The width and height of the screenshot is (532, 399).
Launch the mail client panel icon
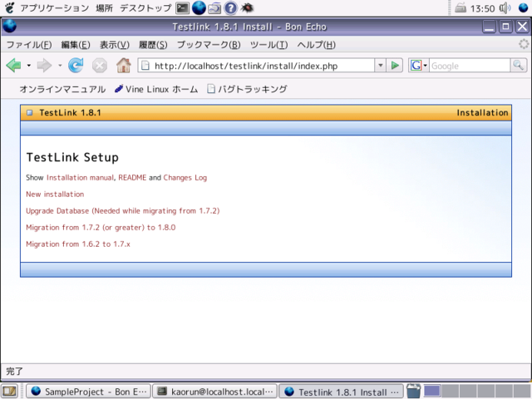(x=214, y=7)
